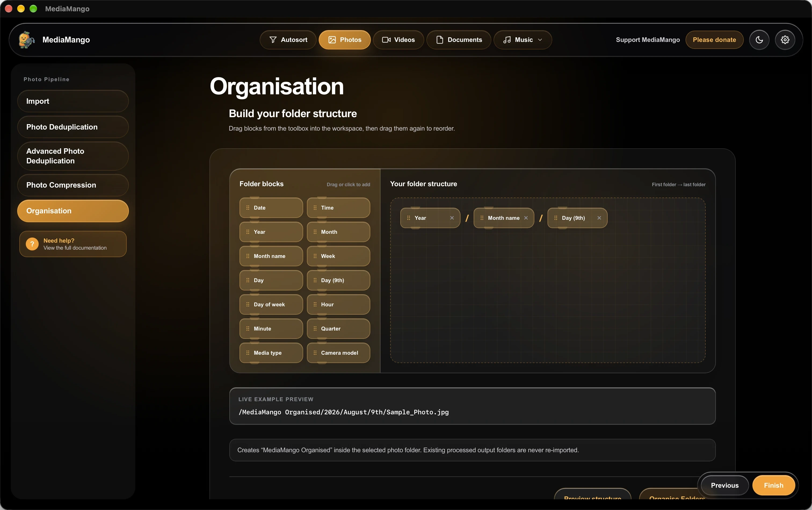The width and height of the screenshot is (812, 510).
Task: Add the Time folder block
Action: [338, 208]
